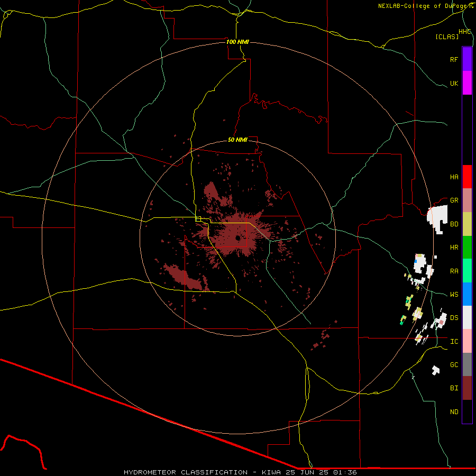Select the BD yellow legend block
The height and width of the screenshot is (476, 476).
pos(467,224)
